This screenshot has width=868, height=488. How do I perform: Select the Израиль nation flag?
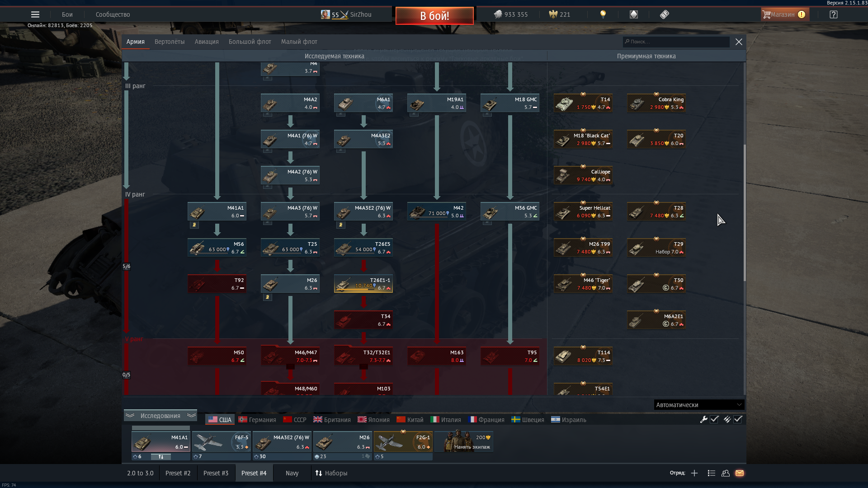(569, 420)
